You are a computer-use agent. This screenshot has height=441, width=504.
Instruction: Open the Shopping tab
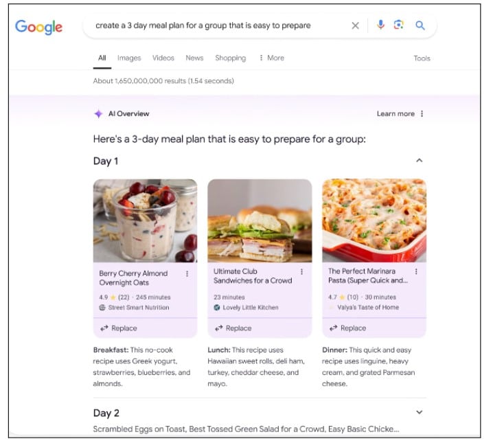231,58
